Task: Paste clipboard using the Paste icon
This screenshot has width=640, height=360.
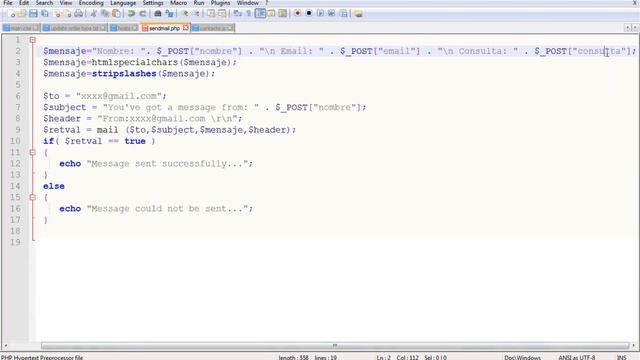Action: pyautogui.click(x=116, y=14)
